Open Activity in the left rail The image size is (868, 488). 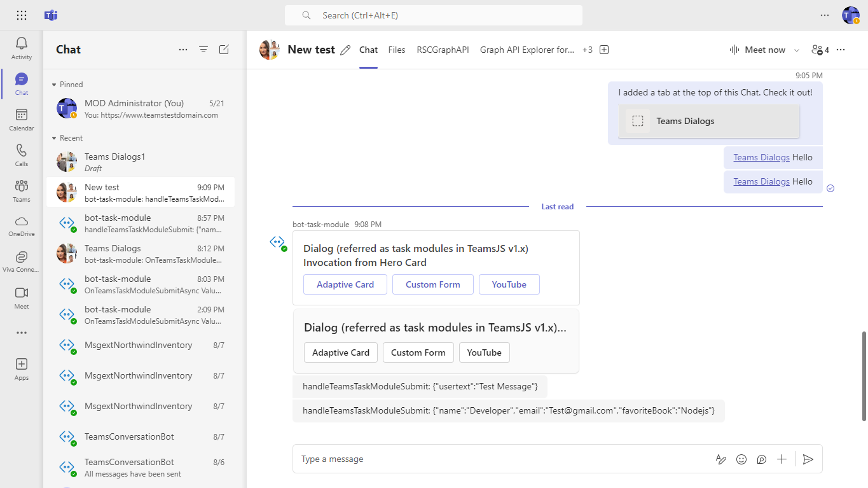(x=22, y=48)
